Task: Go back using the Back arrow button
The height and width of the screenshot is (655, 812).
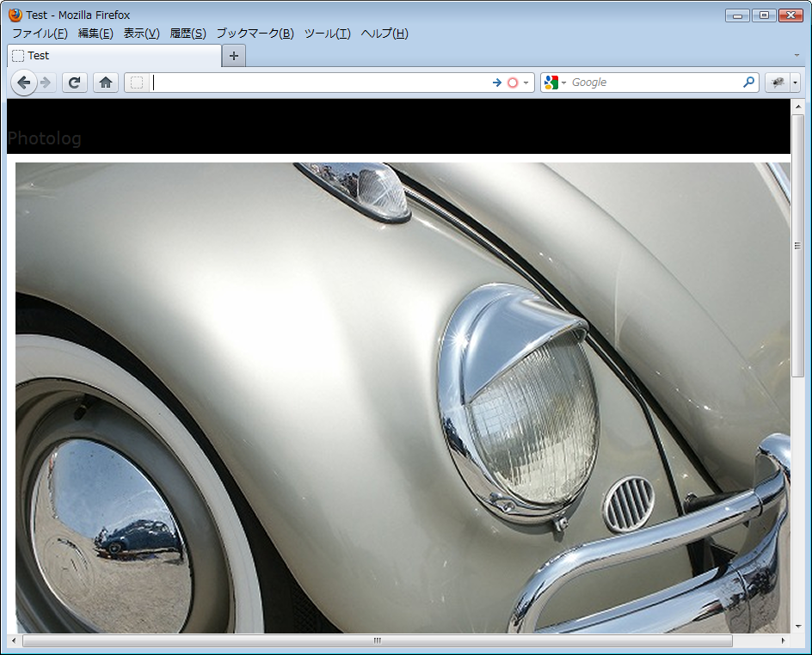Action: tap(24, 83)
